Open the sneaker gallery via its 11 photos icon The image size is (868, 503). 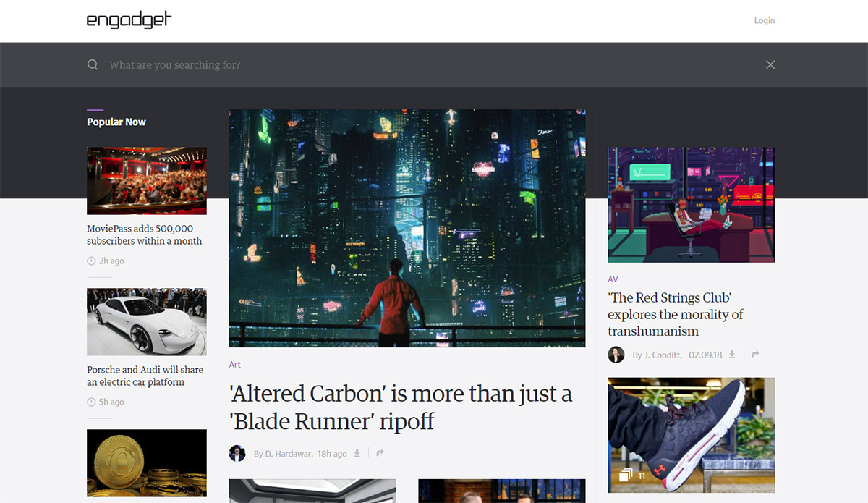[x=632, y=475]
